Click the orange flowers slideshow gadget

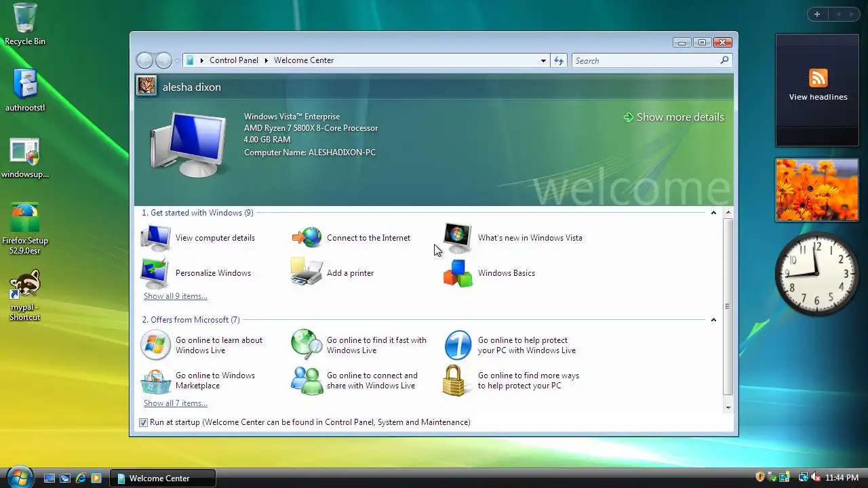(x=817, y=190)
